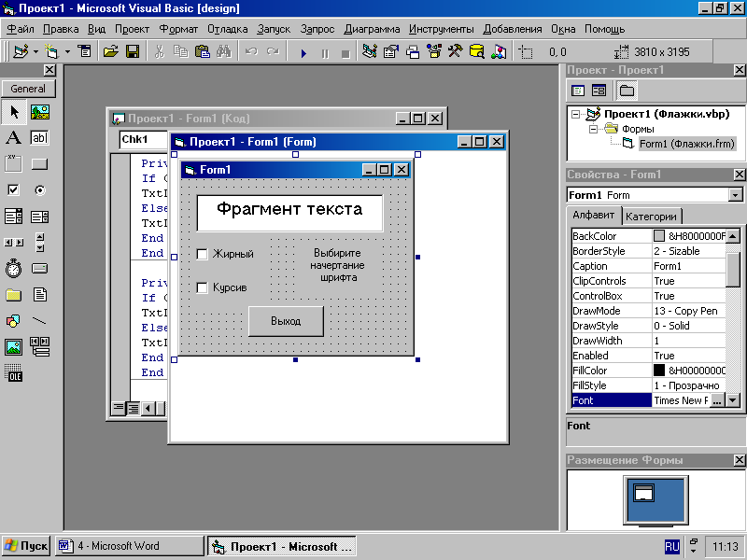Viewport: 747px width, 560px height.
Task: Collapse the Формы folder node
Action: 593,129
